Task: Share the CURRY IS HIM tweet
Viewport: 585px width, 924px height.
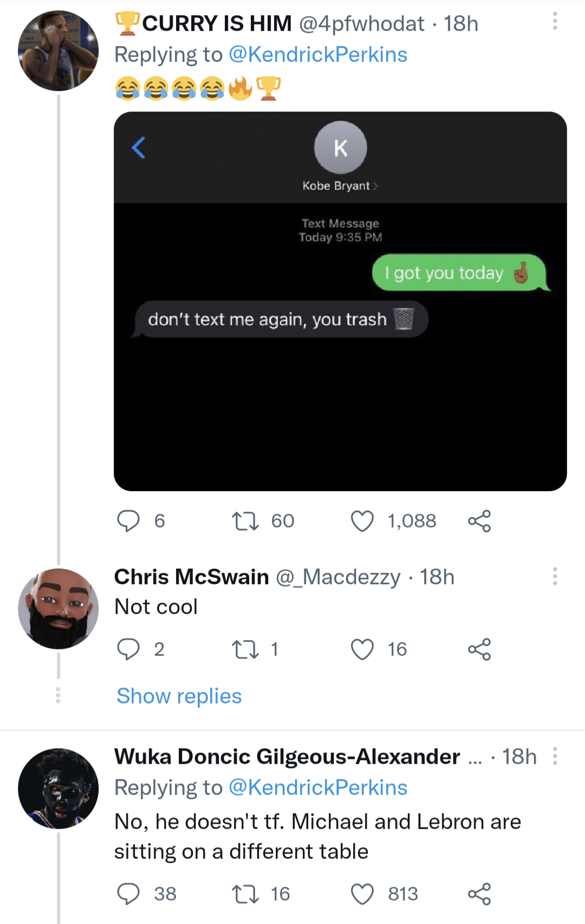Action: (x=479, y=521)
